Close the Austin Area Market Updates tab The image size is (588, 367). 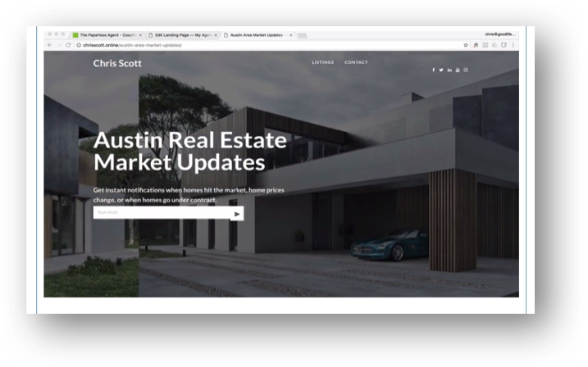tap(290, 35)
